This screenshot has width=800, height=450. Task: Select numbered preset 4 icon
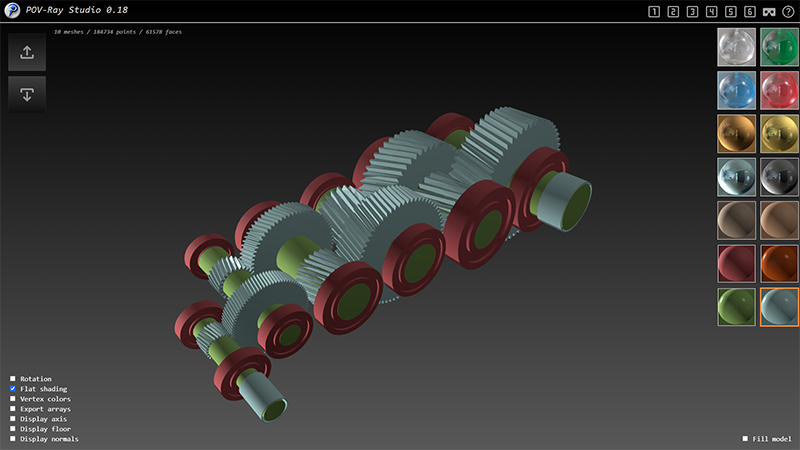pos(711,12)
